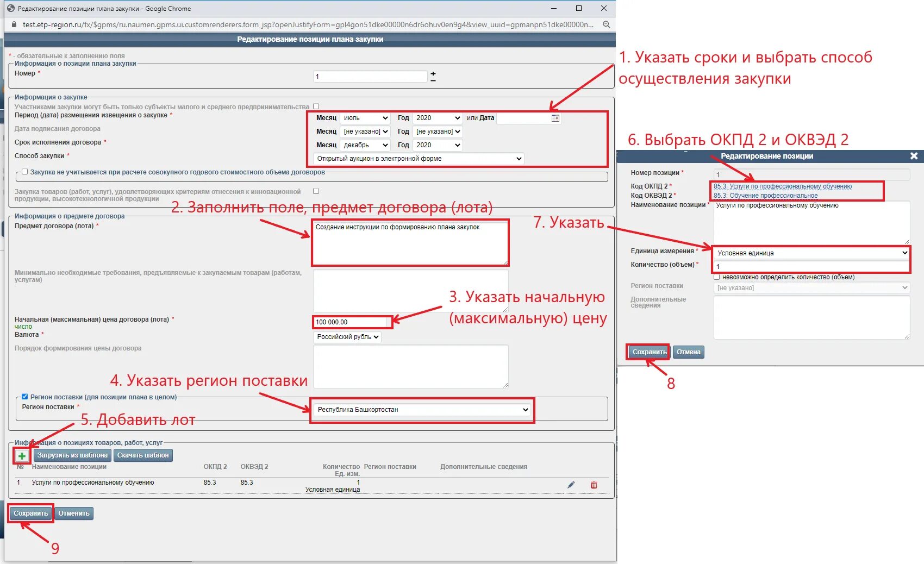Click Дополнительные сведения column header in table
The height and width of the screenshot is (564, 924).
click(484, 467)
